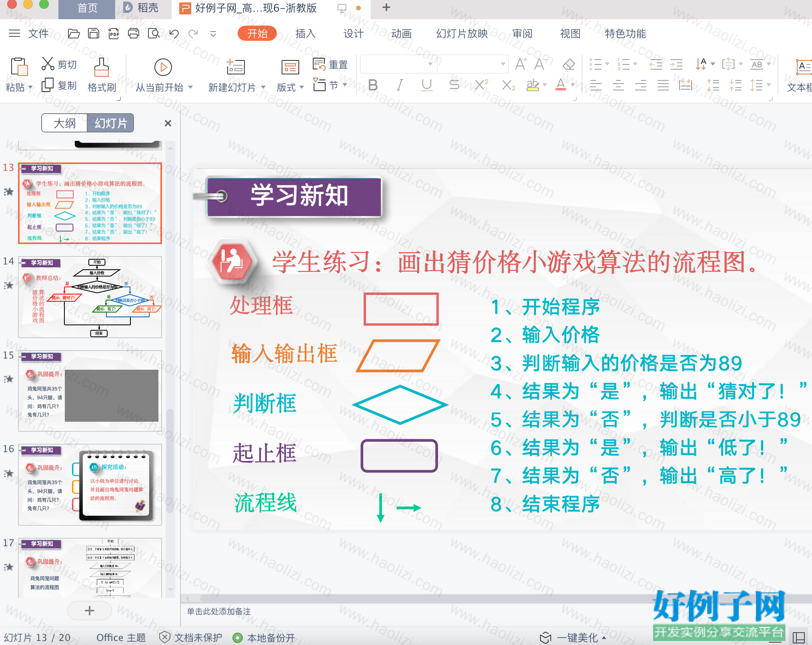
Task: Clear formatting eraser icon
Action: (x=568, y=64)
